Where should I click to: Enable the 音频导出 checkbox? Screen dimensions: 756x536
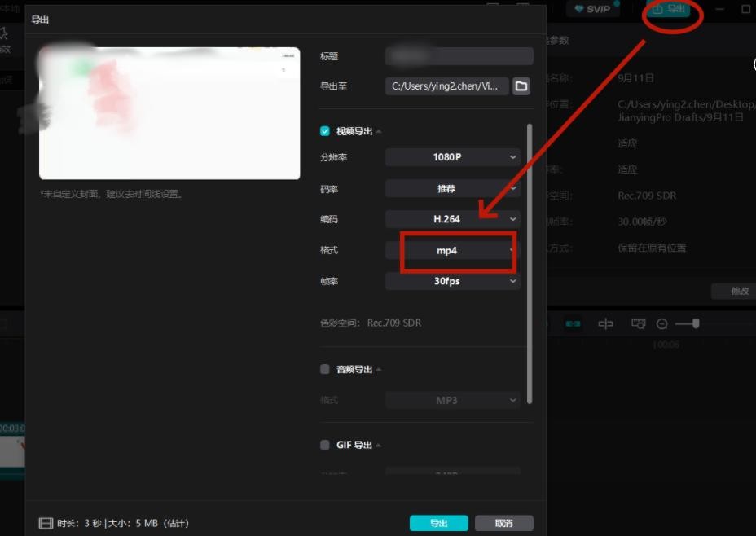pos(325,369)
